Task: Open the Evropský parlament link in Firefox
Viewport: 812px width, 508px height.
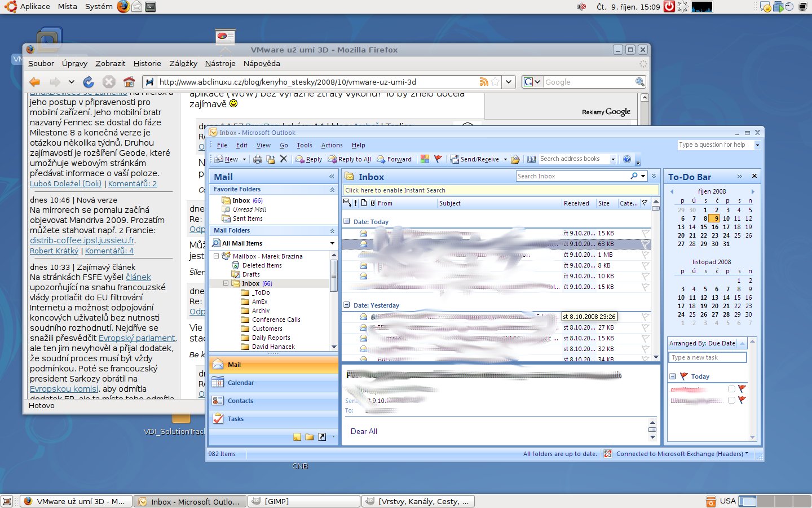Action: [x=137, y=338]
